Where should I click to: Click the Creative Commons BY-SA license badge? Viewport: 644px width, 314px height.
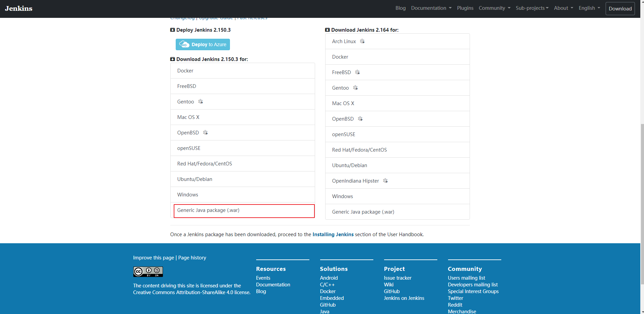click(x=148, y=272)
